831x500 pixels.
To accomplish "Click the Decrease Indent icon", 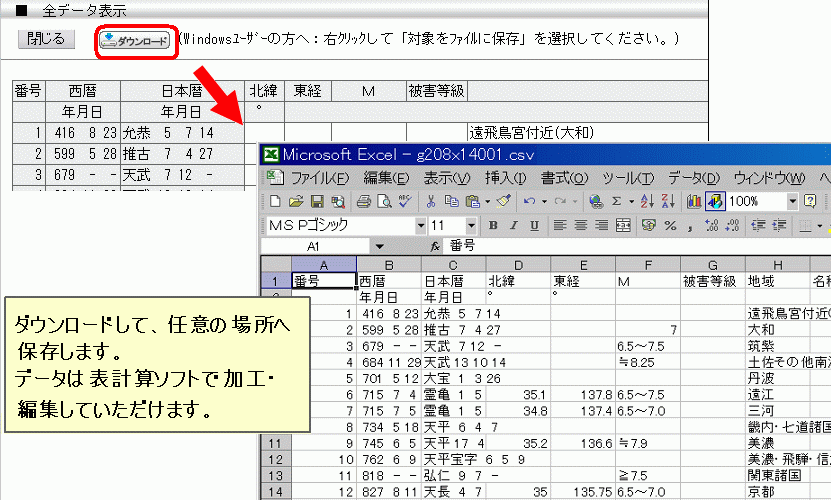I will click(758, 225).
